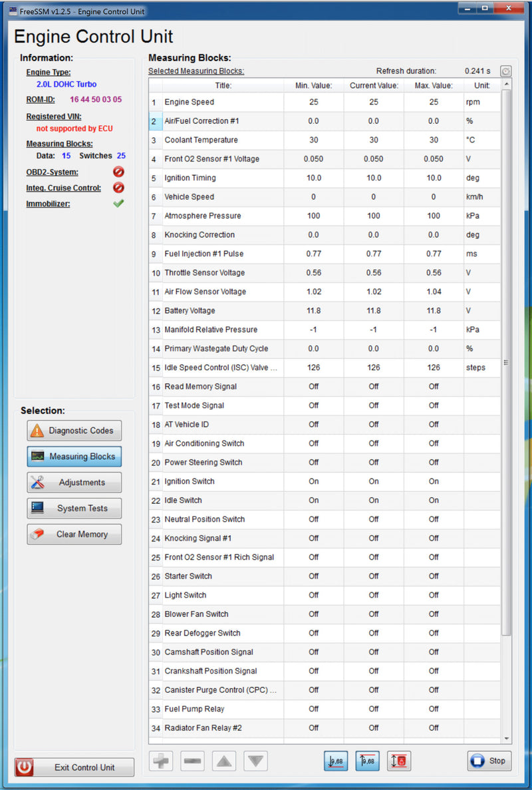
Task: Click the refresh duration clock icon
Action: (506, 71)
